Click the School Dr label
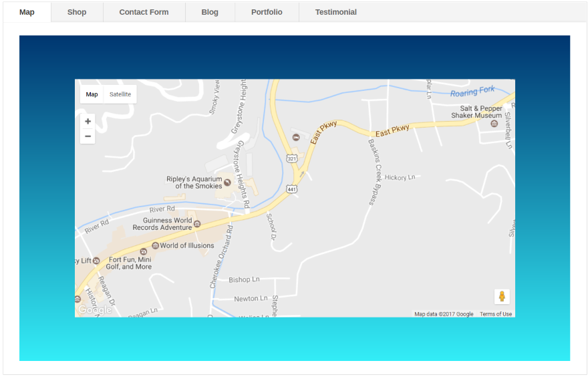 [x=271, y=227]
